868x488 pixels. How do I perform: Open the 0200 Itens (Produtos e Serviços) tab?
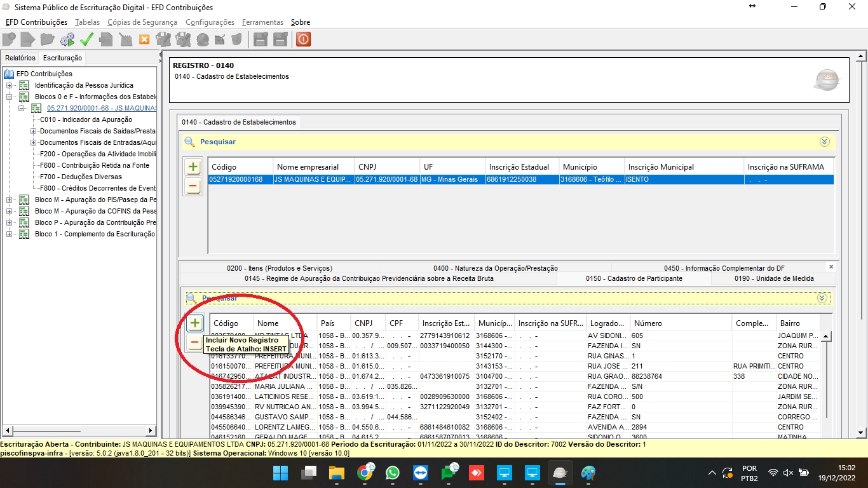click(279, 268)
